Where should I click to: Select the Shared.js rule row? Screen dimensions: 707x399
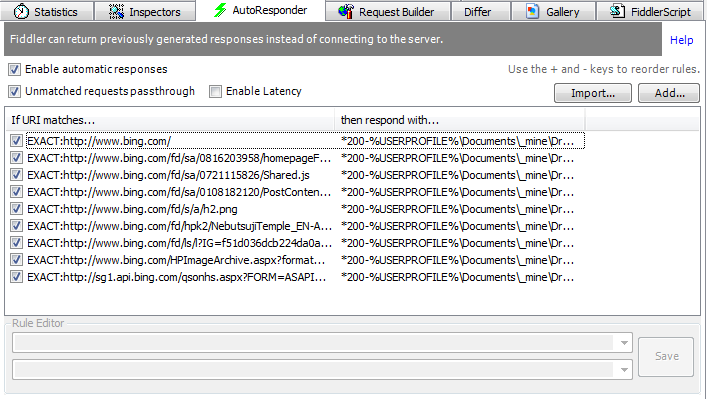click(x=298, y=175)
